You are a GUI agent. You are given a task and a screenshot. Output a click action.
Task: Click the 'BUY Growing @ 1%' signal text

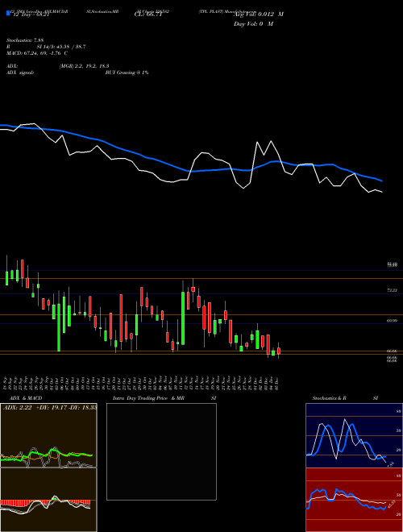(x=127, y=73)
